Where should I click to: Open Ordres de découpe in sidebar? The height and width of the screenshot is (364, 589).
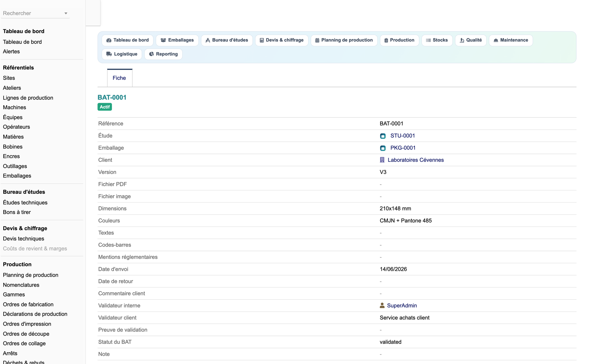[26, 334]
